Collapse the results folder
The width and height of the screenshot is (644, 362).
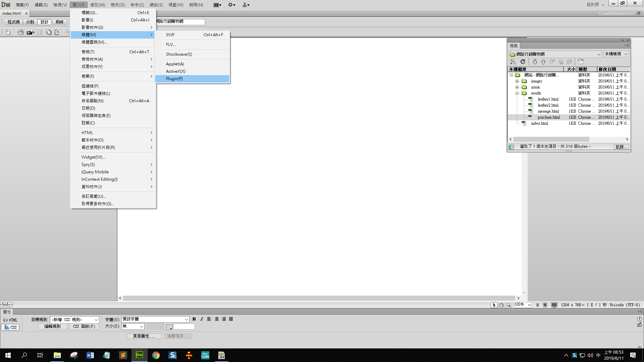point(517,93)
